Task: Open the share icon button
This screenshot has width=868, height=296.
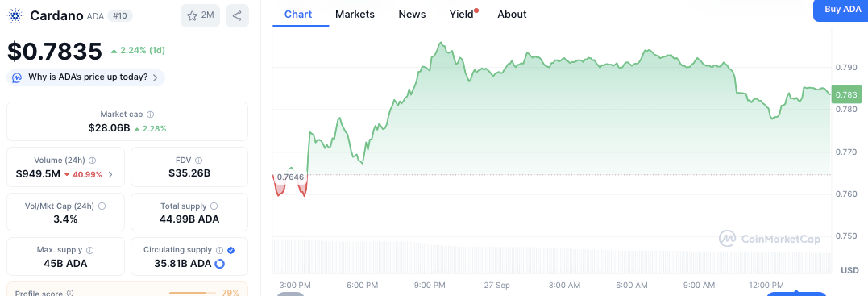Action: point(237,15)
